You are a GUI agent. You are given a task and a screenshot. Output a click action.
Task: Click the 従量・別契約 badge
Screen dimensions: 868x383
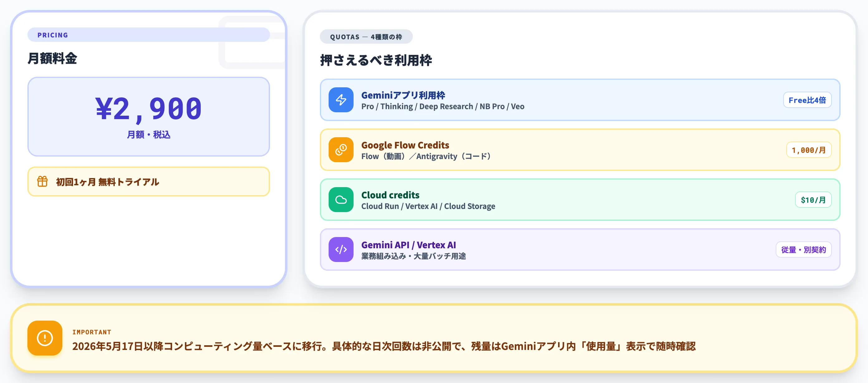(803, 250)
